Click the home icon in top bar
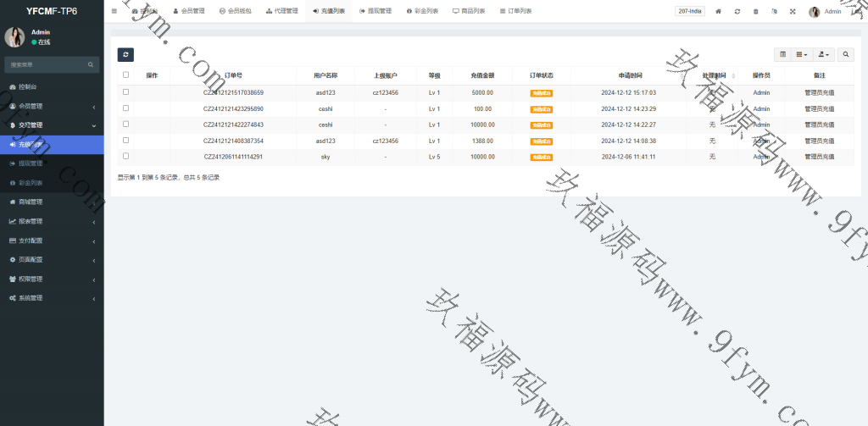The image size is (868, 426). (x=719, y=11)
